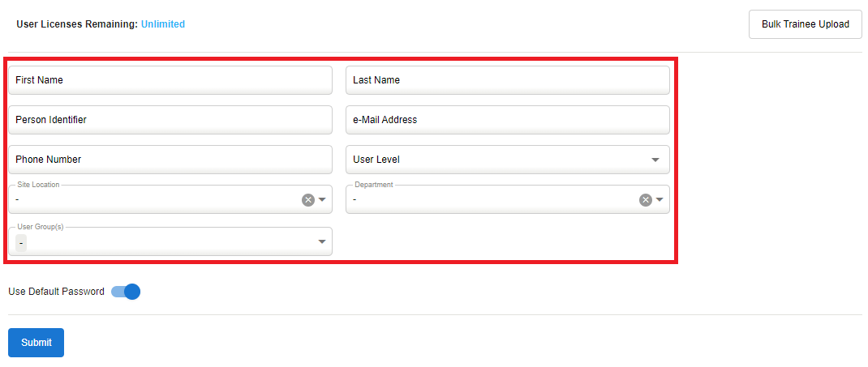Screen dimensions: 868x367
Task: Click the Phone Number input box
Action: (170, 160)
